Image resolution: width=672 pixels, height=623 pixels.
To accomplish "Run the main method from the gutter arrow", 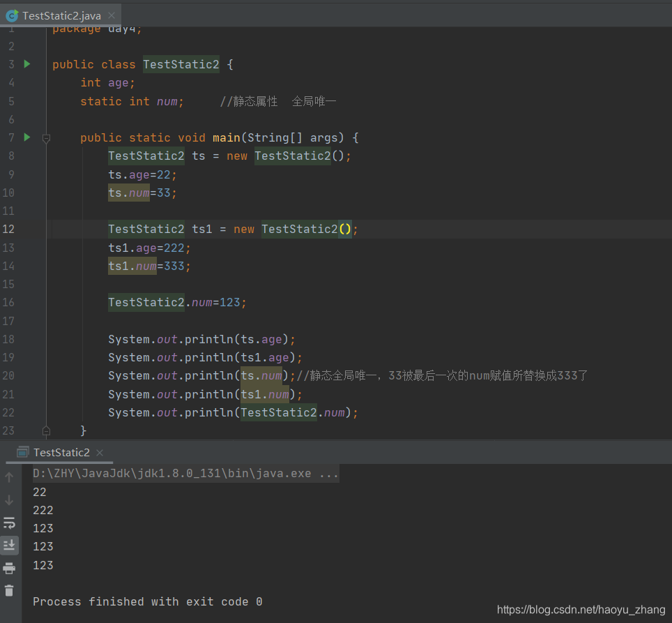I will [27, 137].
